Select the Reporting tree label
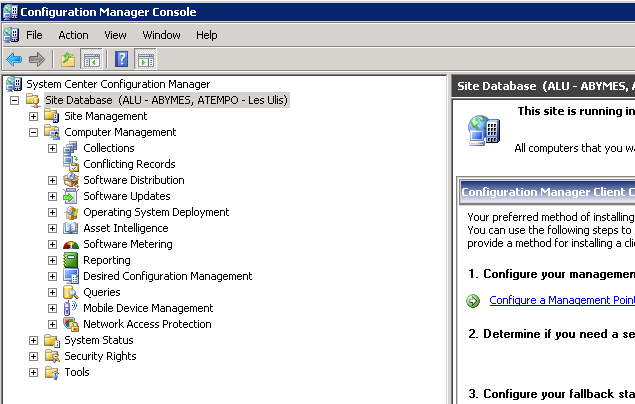 (107, 260)
